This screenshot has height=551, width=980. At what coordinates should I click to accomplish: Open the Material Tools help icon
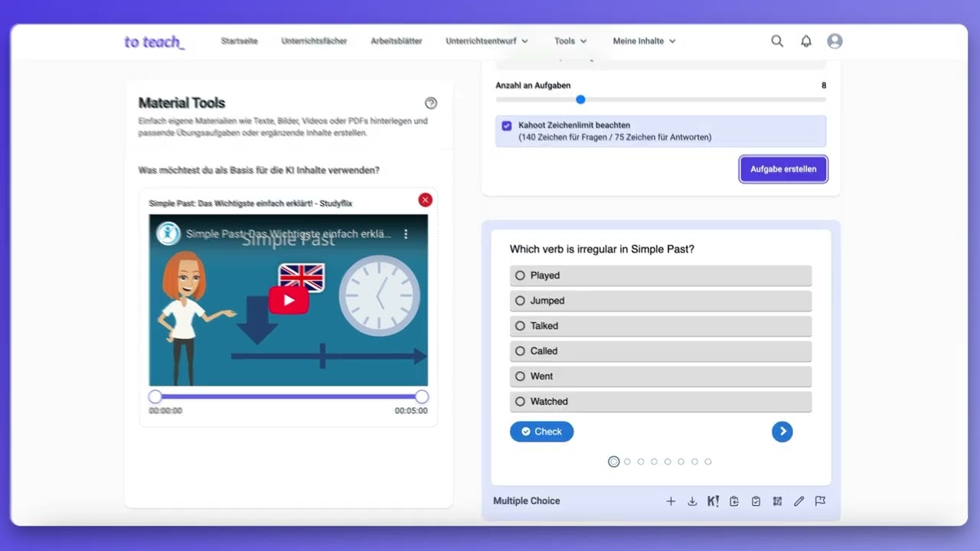[431, 103]
